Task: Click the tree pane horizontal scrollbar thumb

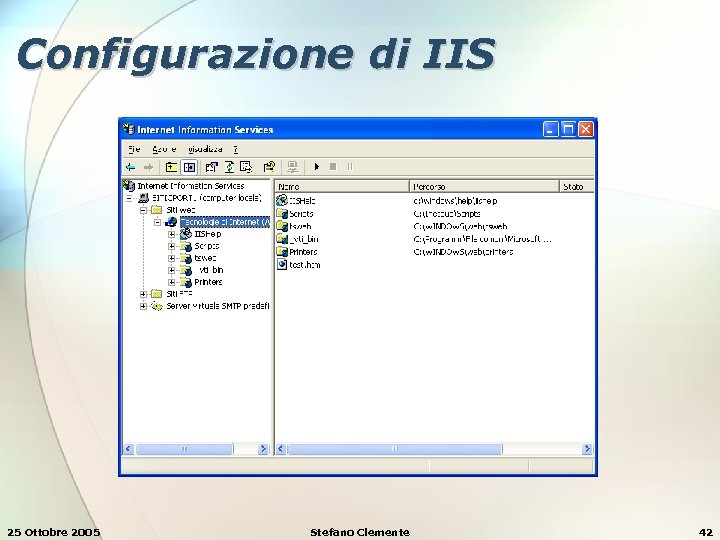Action: [185, 449]
